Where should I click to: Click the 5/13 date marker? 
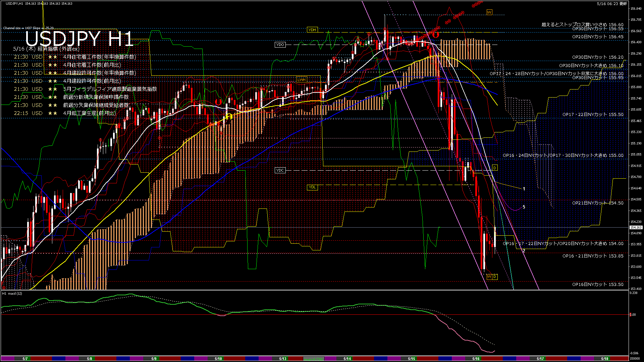(x=283, y=359)
